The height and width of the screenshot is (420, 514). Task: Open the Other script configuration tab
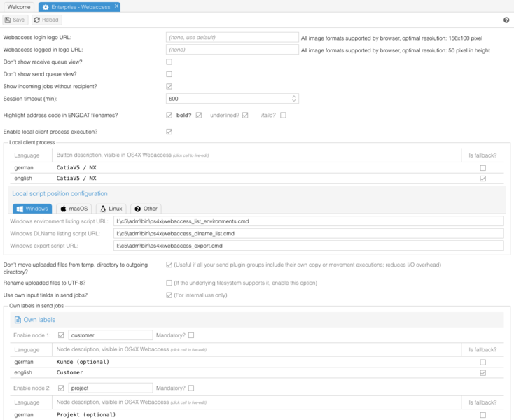click(146, 209)
